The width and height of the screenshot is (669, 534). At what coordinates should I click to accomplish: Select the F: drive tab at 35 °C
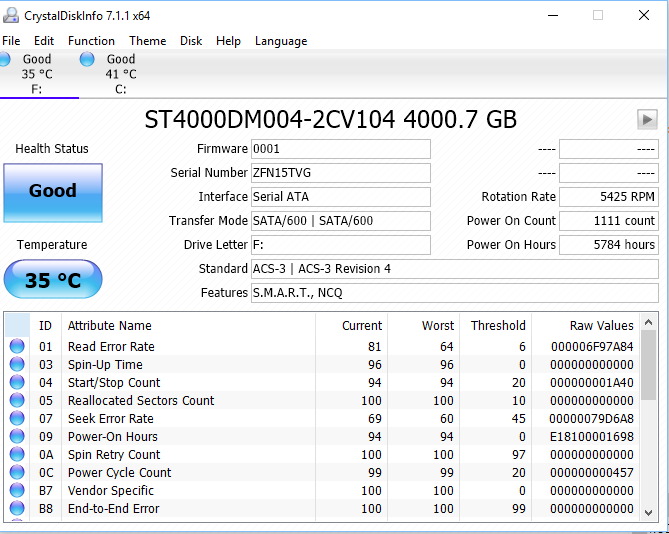[36, 74]
